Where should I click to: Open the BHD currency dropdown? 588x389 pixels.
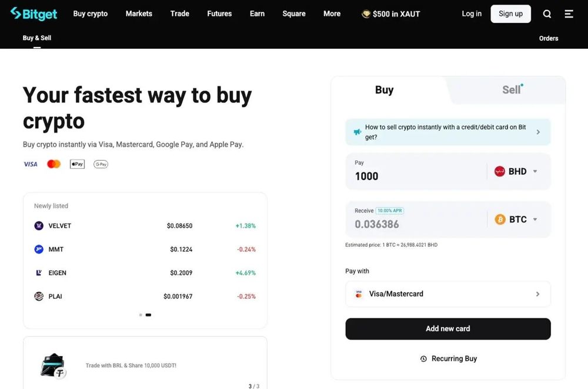[516, 172]
